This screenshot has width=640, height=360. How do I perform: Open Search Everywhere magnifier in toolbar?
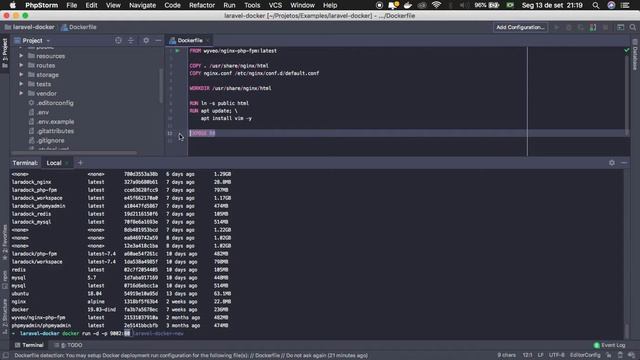tap(633, 27)
